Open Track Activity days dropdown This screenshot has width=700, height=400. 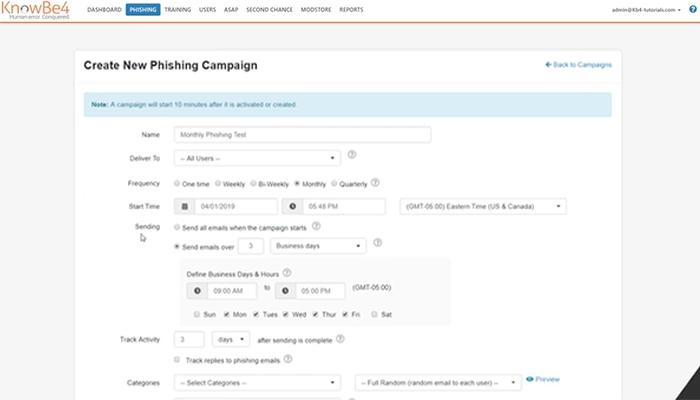pyautogui.click(x=231, y=339)
